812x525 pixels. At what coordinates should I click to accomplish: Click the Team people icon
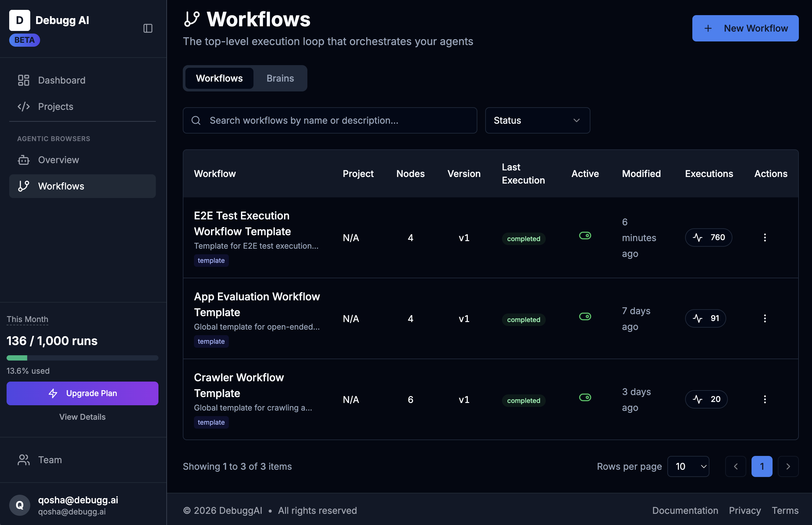pos(23,460)
